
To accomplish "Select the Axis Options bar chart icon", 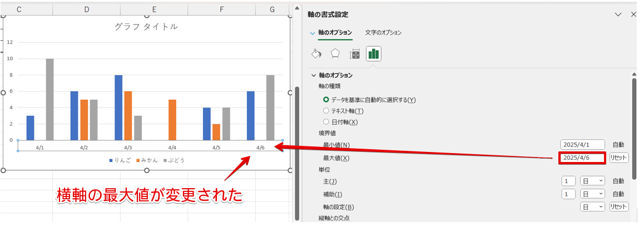I will click(x=373, y=54).
